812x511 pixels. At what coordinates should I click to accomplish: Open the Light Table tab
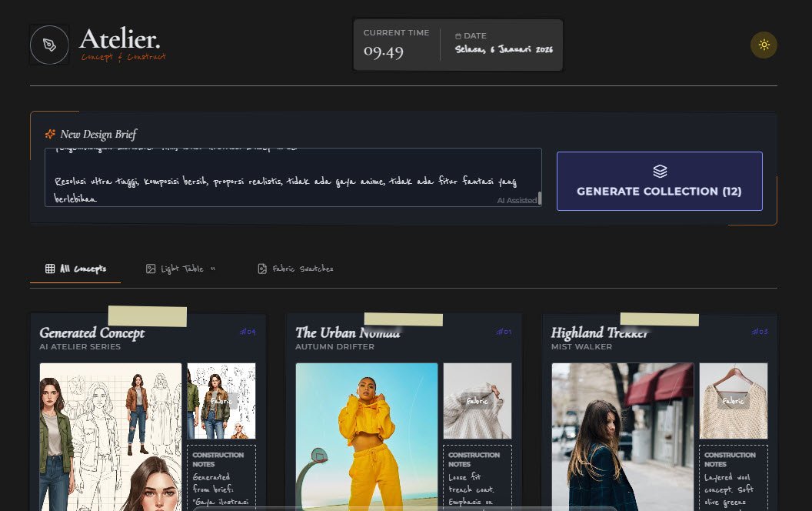tap(181, 269)
